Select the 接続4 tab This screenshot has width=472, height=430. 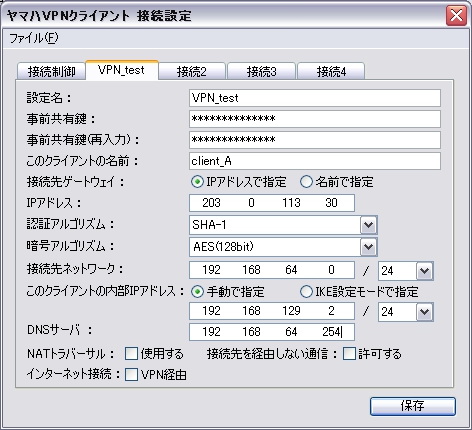coord(331,71)
